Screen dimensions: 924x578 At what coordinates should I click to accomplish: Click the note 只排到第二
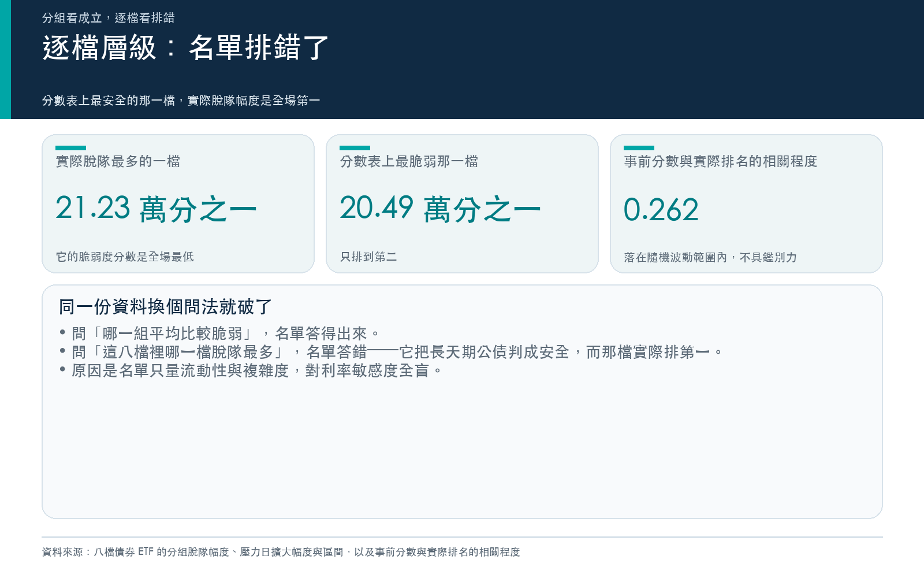click(x=368, y=257)
